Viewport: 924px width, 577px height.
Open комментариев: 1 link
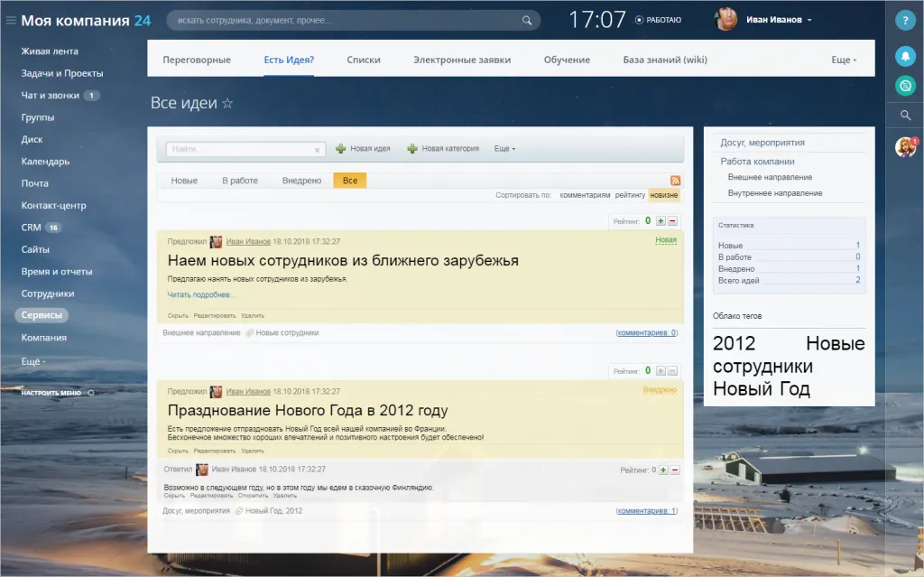tap(647, 511)
